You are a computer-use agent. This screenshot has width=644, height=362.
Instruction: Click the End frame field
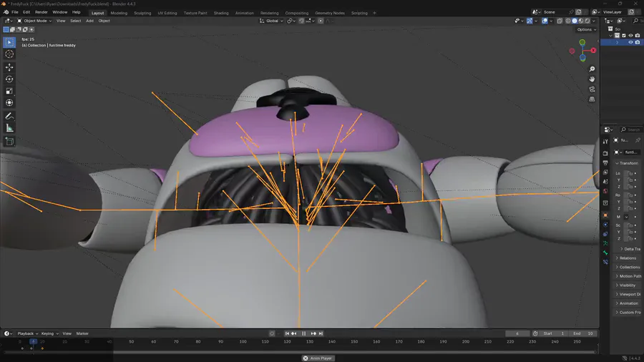[582, 333]
